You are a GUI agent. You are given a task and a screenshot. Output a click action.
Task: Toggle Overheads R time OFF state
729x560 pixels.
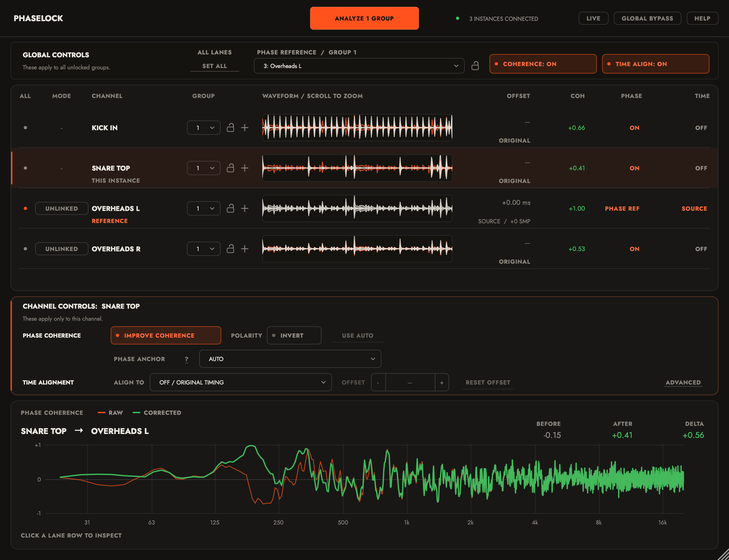click(701, 249)
